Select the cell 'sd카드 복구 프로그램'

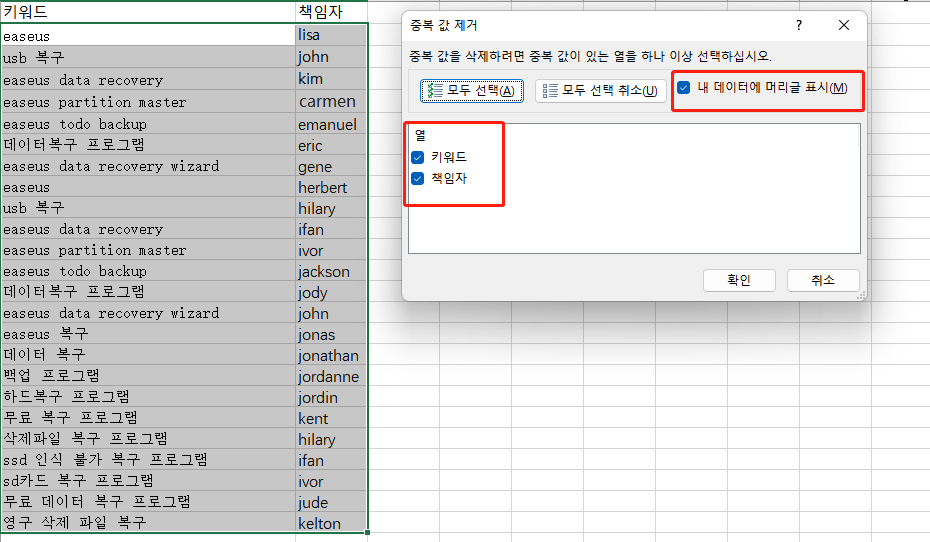[x=148, y=481]
